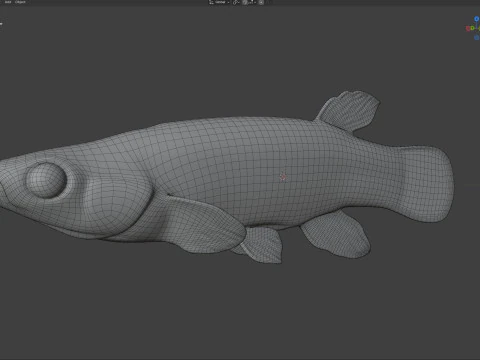
Task: Open the Add menu in viewport header
Action: [x=8, y=2]
